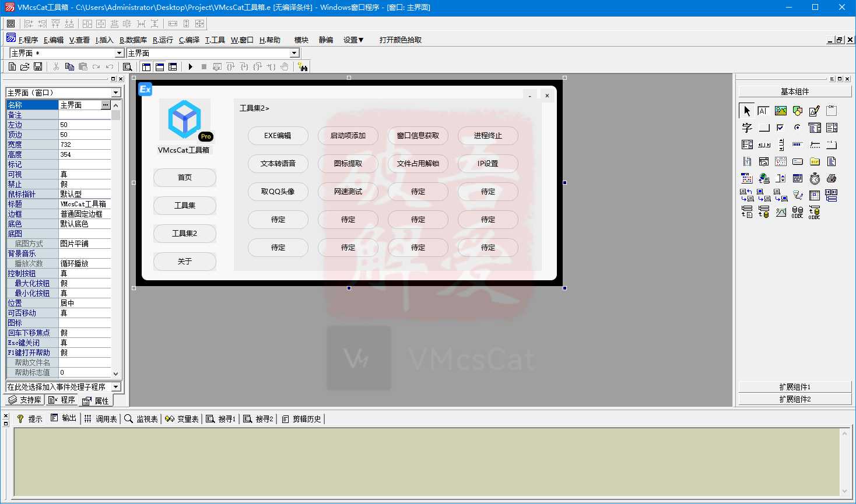Expand the 扩展组件1 panel
Screen dimensions: 856x504
tap(794, 386)
